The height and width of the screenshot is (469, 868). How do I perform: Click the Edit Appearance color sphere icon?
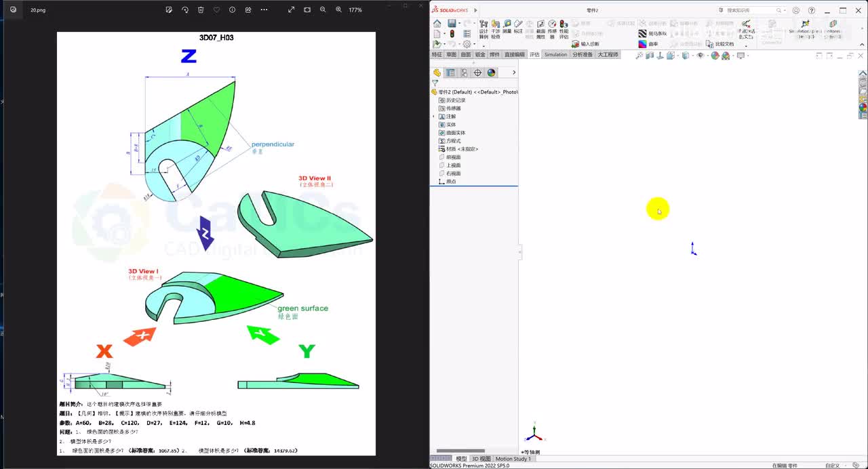coord(715,56)
